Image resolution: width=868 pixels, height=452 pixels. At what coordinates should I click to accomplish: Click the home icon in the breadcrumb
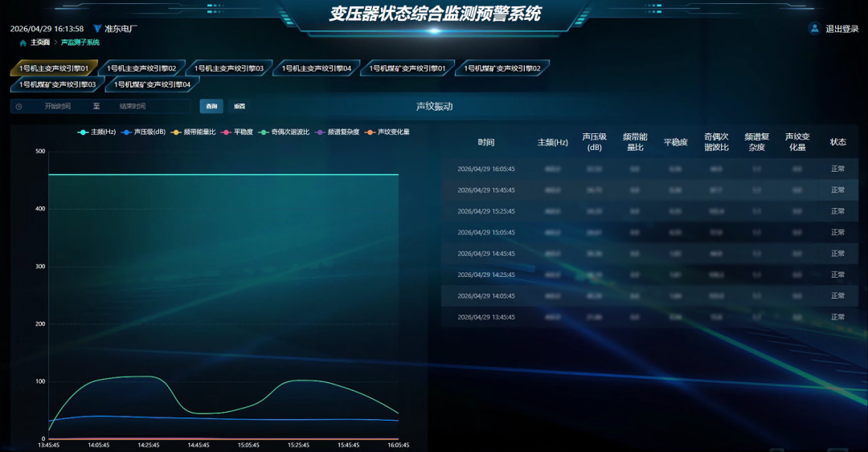pos(23,43)
